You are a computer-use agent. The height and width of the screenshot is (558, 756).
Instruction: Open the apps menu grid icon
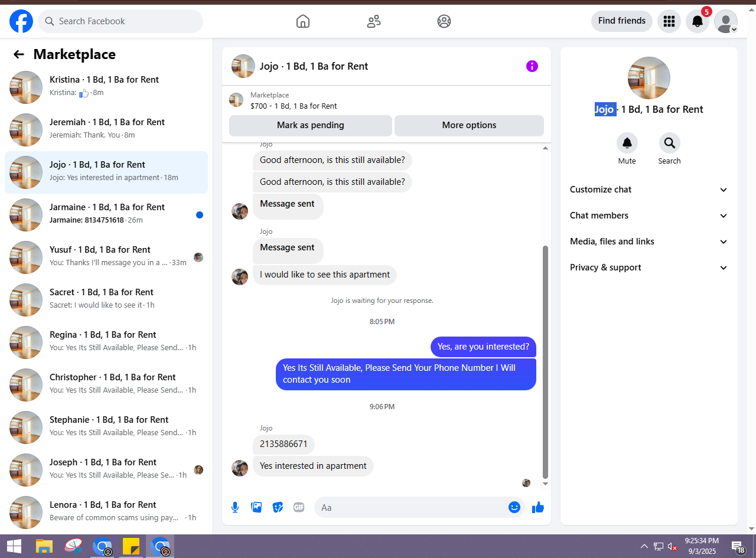669,21
